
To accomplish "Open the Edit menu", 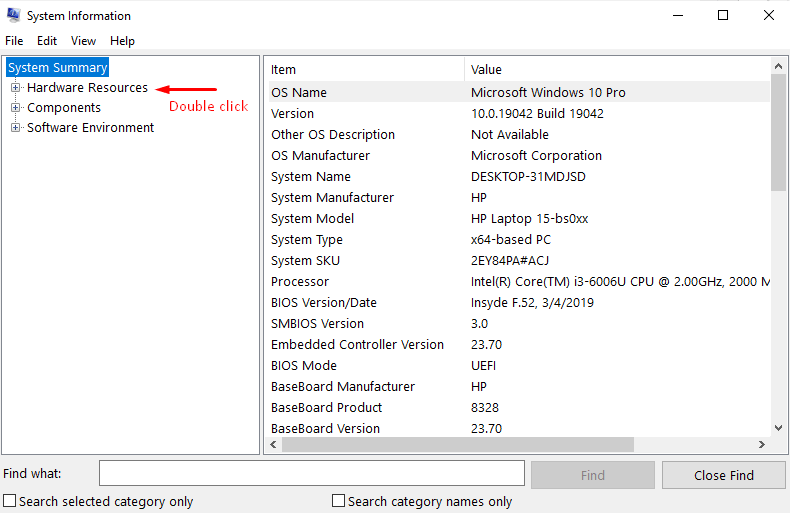I will (x=47, y=41).
